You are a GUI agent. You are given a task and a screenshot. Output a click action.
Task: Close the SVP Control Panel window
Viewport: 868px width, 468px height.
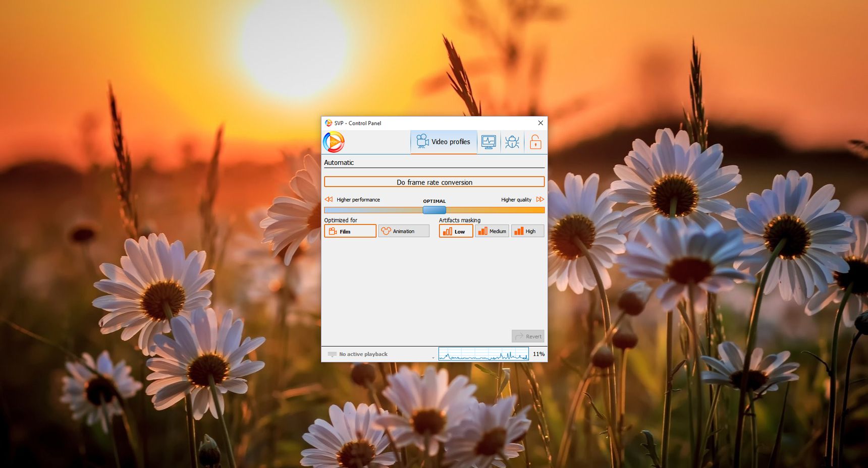[540, 123]
